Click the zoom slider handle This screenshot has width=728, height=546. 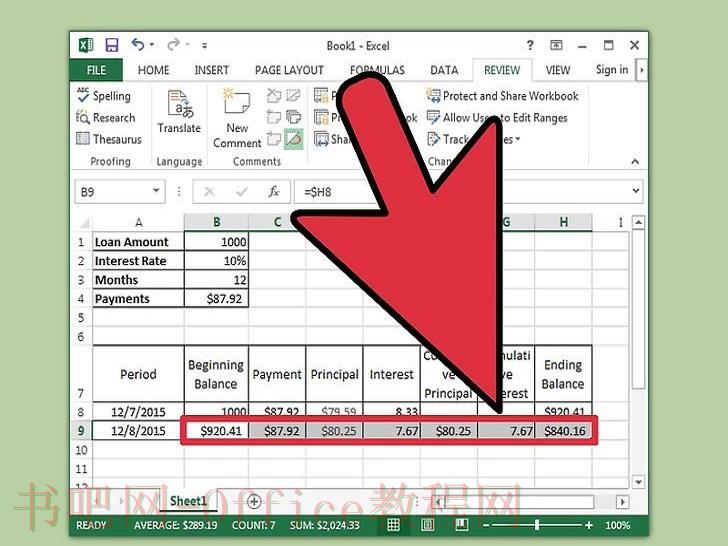(x=537, y=525)
